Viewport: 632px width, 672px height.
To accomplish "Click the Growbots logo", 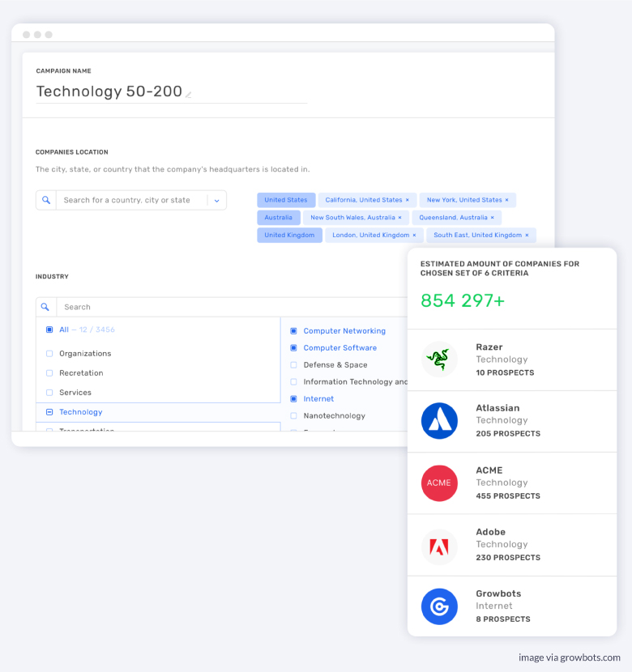I will coord(439,606).
